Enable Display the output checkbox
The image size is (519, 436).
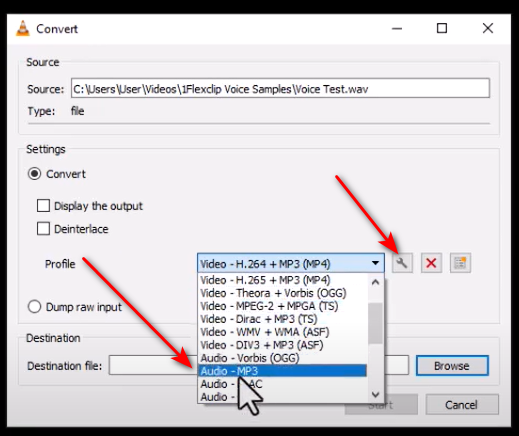click(43, 206)
